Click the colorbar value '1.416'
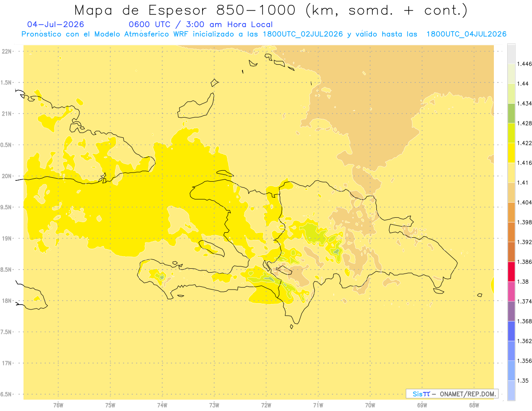The height and width of the screenshot is (411, 532). tap(524, 163)
